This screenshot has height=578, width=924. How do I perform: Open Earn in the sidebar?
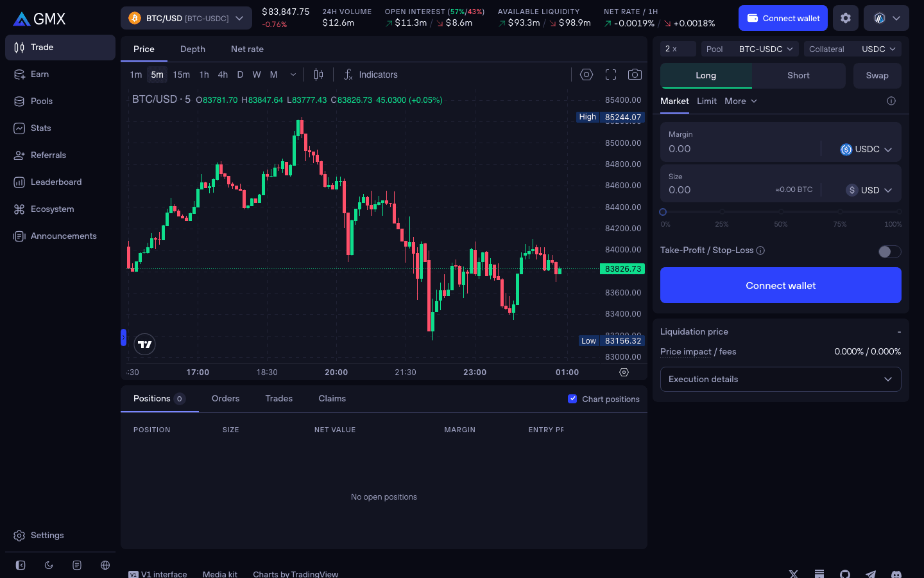[60, 74]
